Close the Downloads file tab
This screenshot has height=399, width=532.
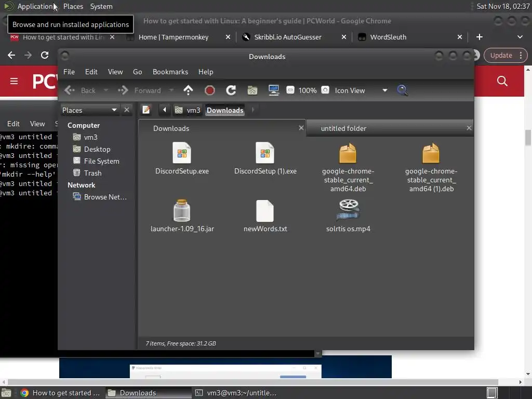point(301,128)
